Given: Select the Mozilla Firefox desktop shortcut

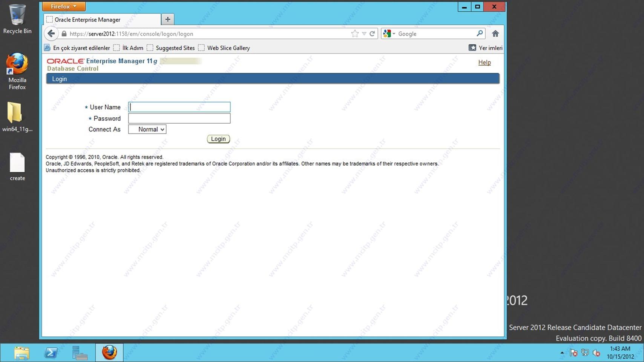Looking at the screenshot, I should [17, 71].
